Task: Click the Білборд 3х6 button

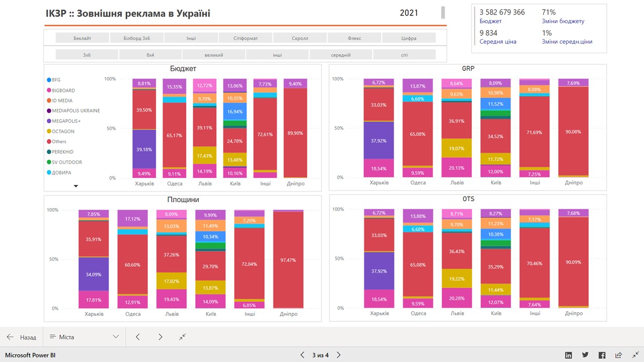Action: (137, 38)
